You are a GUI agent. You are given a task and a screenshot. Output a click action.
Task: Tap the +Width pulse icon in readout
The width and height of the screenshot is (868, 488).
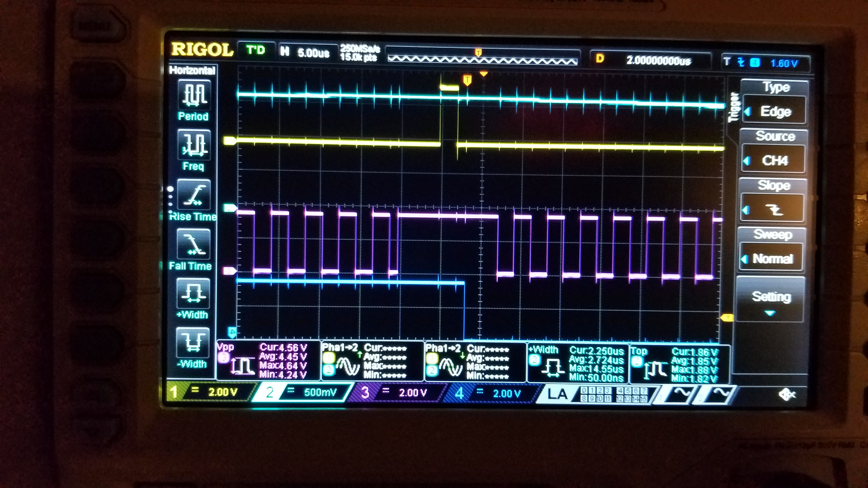(x=552, y=368)
